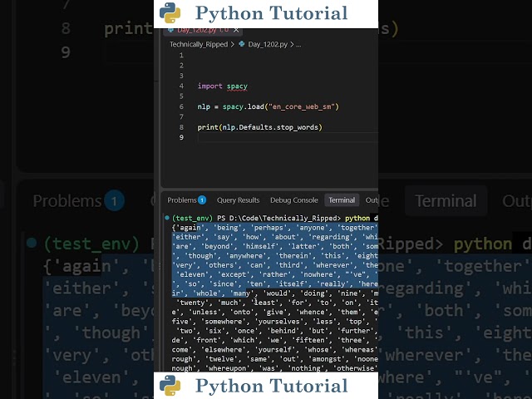
Task: Place cursor on empty line 9
Action: tap(288, 137)
